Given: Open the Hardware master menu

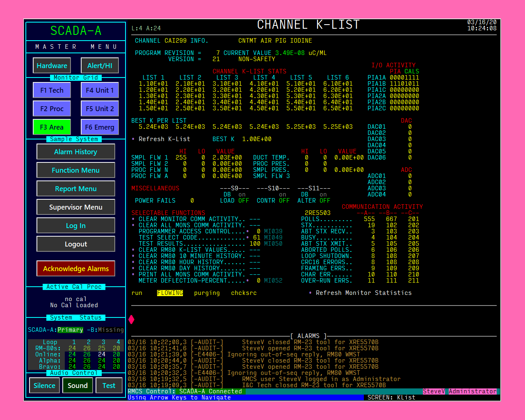Looking at the screenshot, I should pos(52,66).
